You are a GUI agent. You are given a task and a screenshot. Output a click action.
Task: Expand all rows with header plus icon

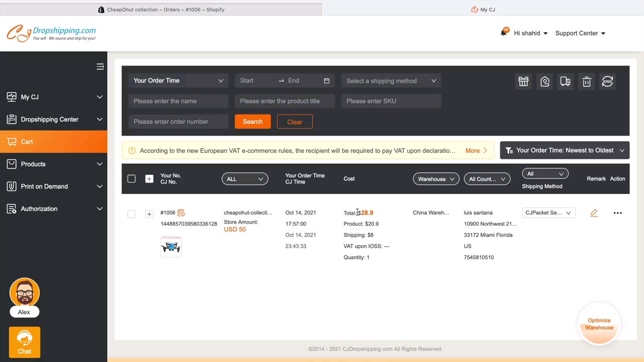tap(149, 178)
